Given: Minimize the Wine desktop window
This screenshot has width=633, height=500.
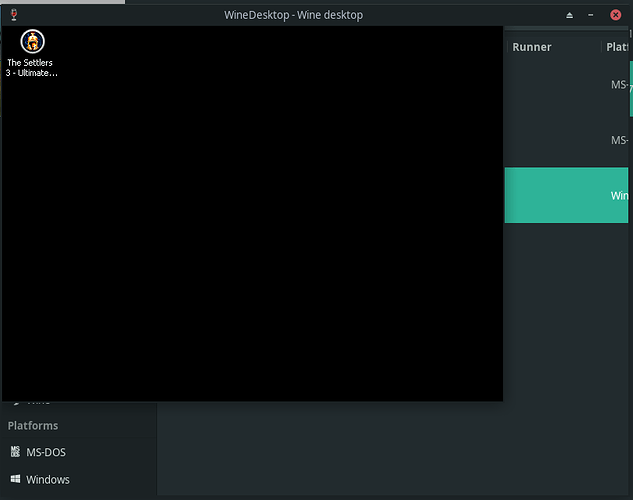Looking at the screenshot, I should (x=591, y=15).
